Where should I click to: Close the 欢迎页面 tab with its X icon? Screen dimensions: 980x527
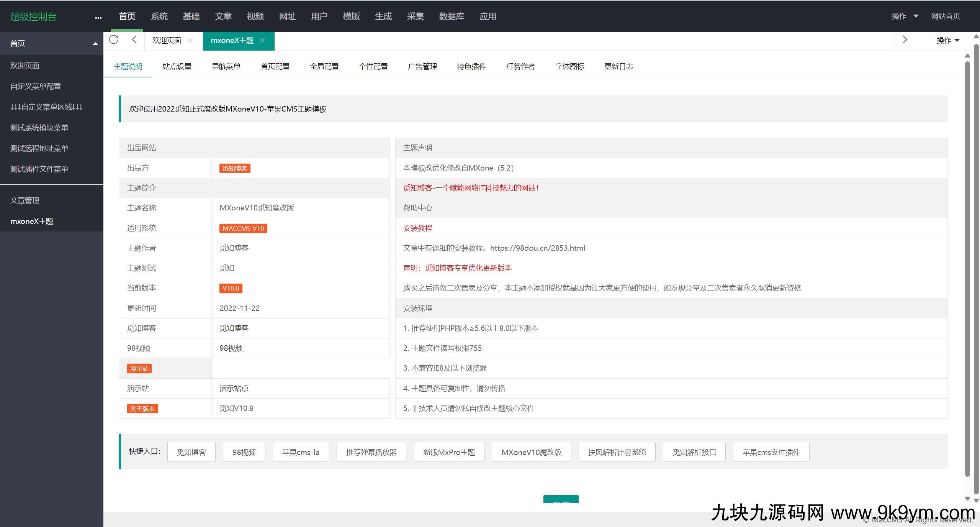(190, 40)
